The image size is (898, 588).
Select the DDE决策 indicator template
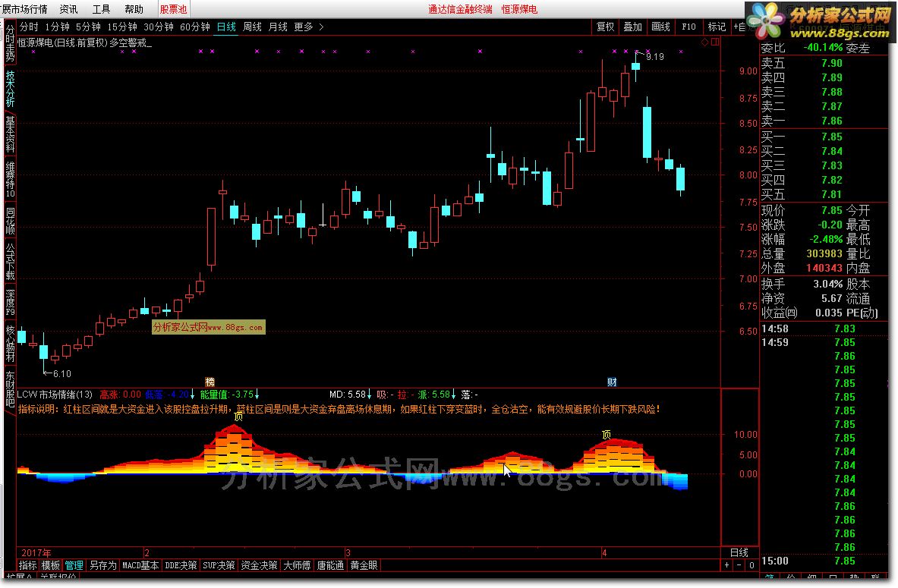tap(181, 565)
